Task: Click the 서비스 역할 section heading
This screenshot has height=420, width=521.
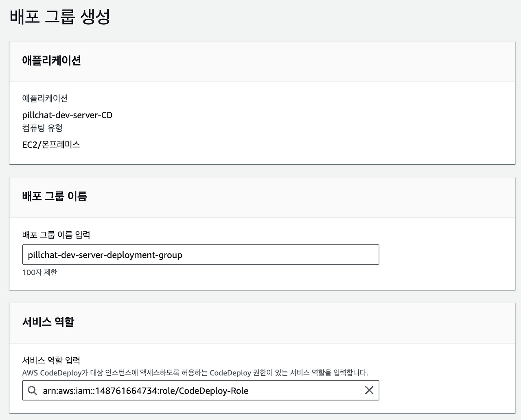Action: coord(48,322)
